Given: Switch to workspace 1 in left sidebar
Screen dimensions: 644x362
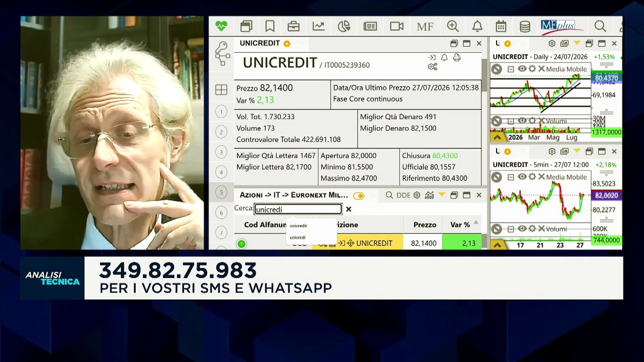Looking at the screenshot, I should click(x=221, y=112).
